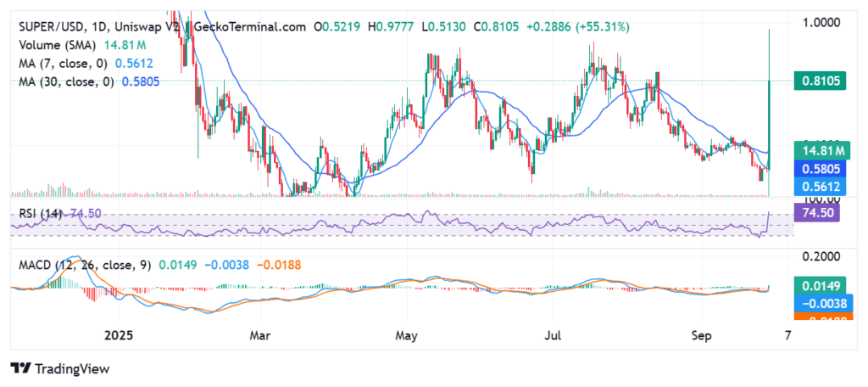Screen dimensions: 868x387
Task: Click the 2025 label on time axis
Action: point(119,335)
